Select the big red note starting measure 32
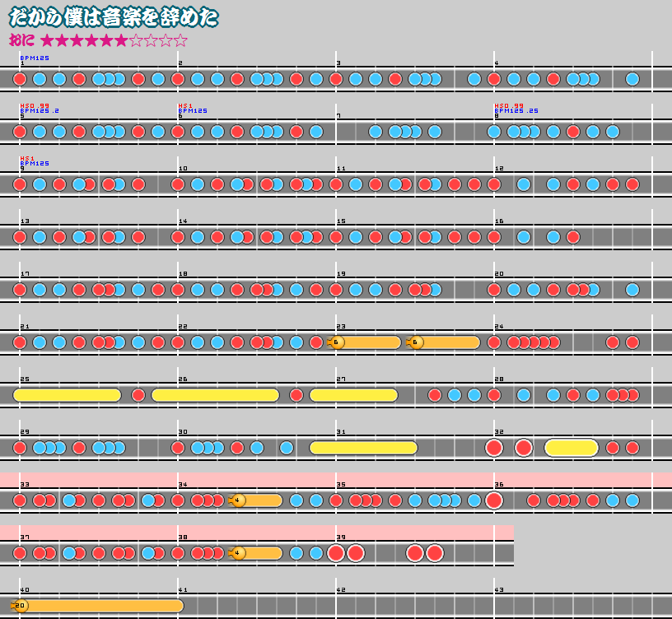The image size is (672, 619). (494, 448)
